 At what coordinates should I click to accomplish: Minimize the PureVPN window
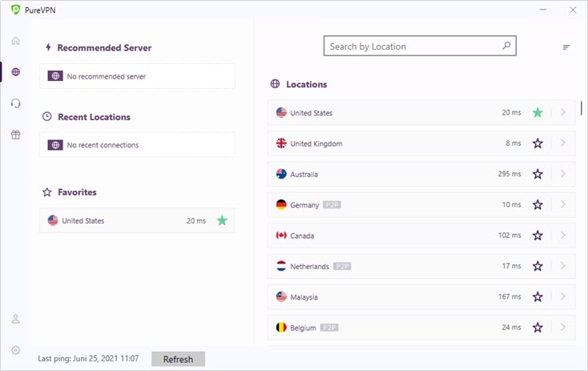click(542, 10)
